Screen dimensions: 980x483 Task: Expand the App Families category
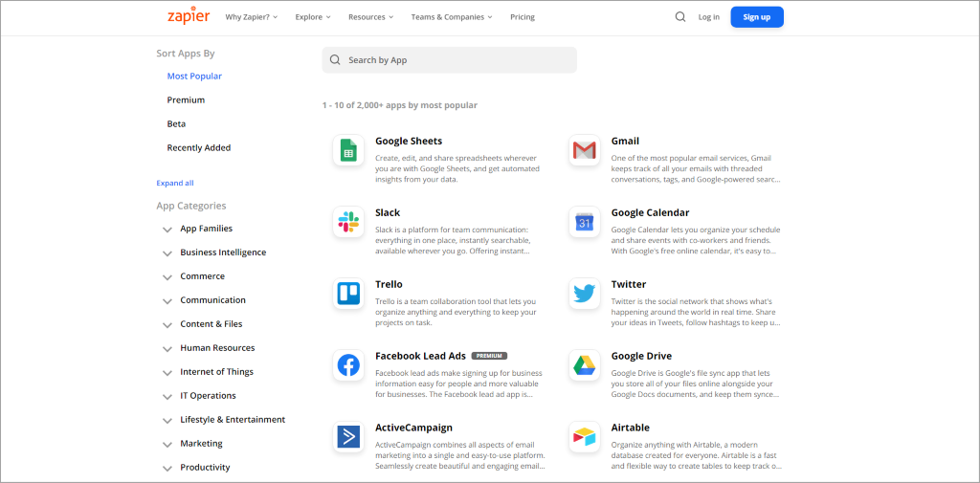[x=167, y=230]
